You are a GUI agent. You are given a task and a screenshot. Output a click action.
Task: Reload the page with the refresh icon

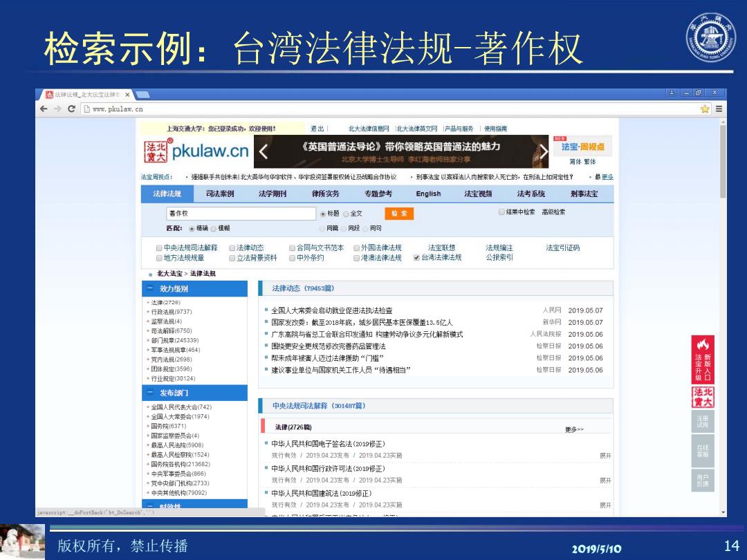click(x=71, y=109)
